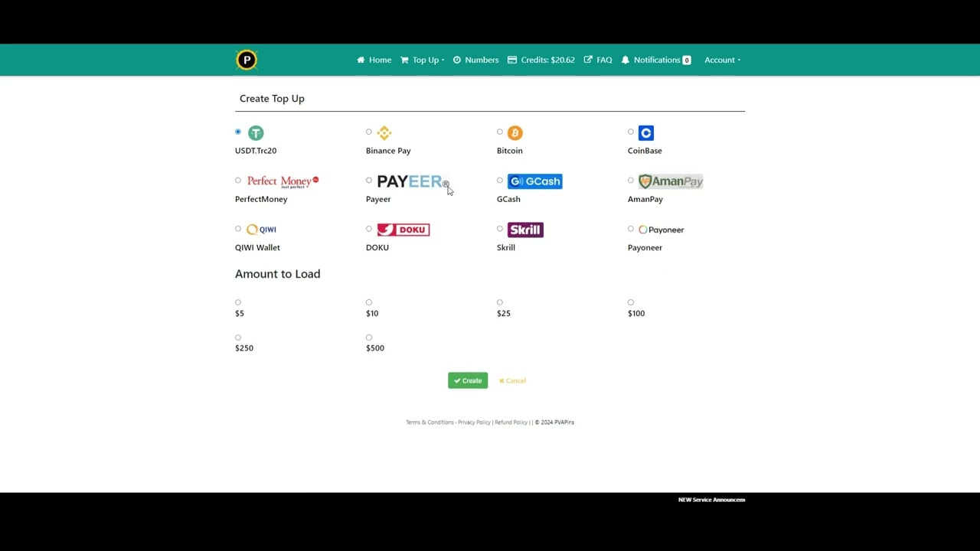Viewport: 980px width, 551px height.
Task: Open Refund Policy footer link
Action: 511,422
